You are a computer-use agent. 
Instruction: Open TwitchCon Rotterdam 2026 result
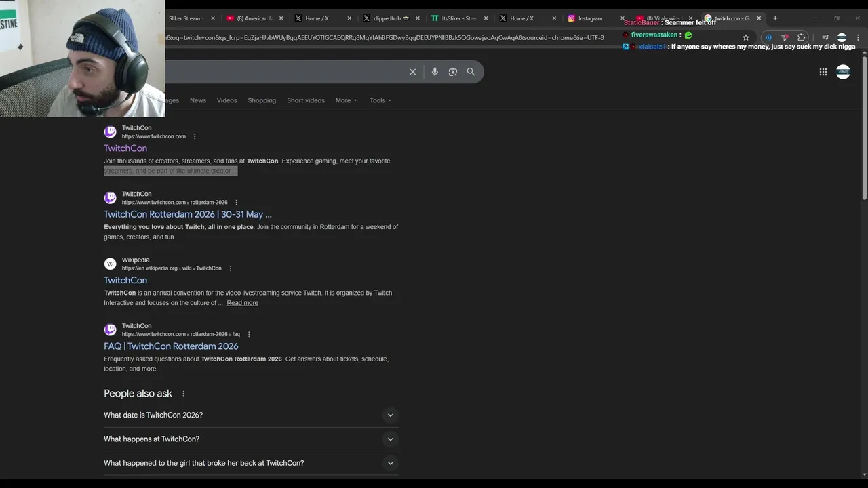[188, 214]
